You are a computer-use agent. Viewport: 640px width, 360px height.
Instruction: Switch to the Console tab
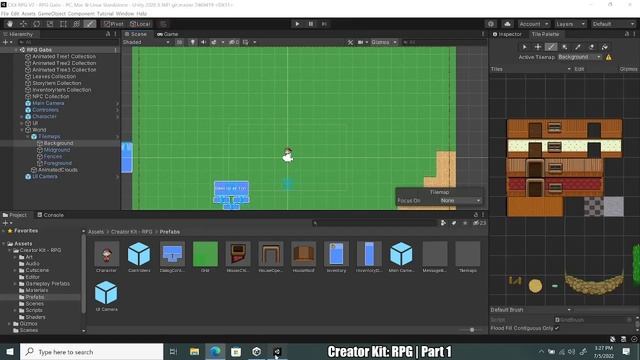click(51, 215)
